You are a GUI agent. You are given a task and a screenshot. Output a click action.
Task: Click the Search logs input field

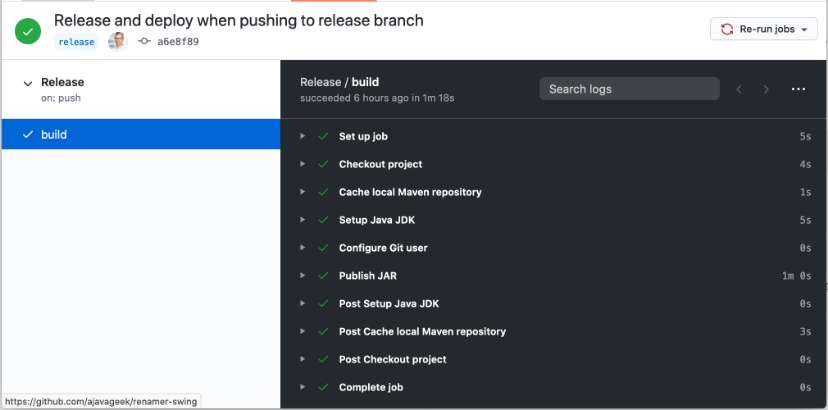click(629, 89)
